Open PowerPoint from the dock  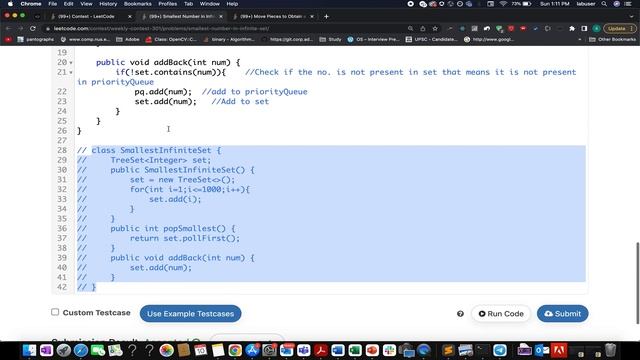click(372, 350)
